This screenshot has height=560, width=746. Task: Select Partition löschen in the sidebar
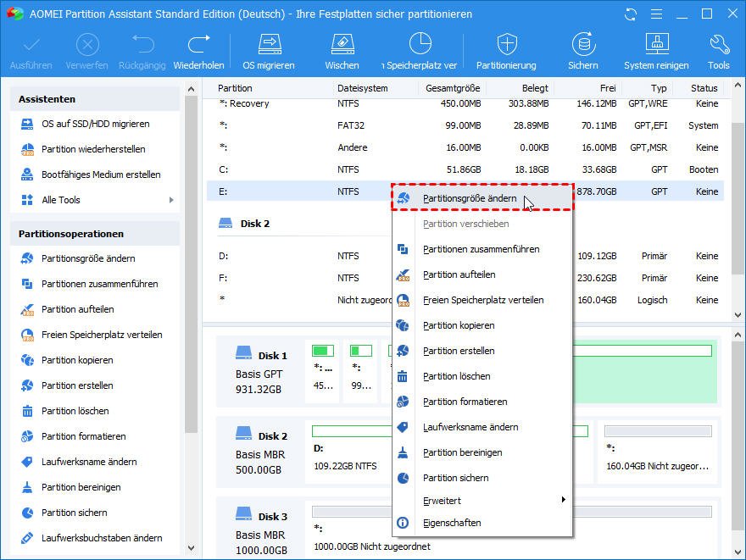coord(75,411)
